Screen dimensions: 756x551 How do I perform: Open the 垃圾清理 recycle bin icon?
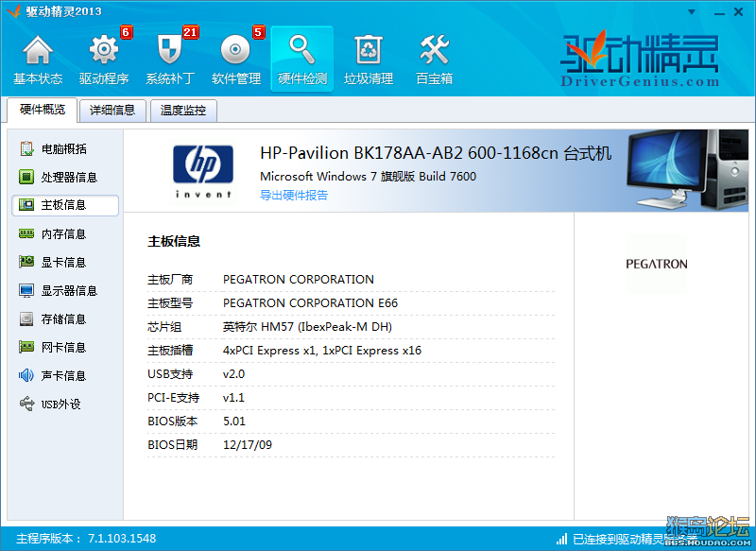369,50
